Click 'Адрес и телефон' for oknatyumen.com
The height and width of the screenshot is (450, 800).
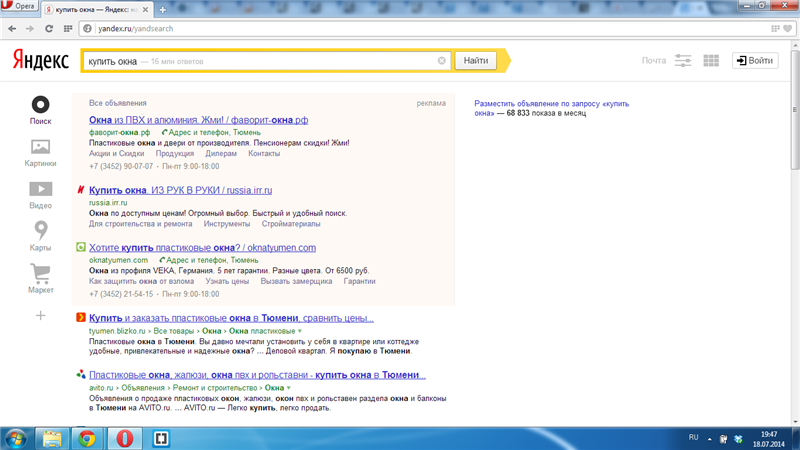pos(209,260)
